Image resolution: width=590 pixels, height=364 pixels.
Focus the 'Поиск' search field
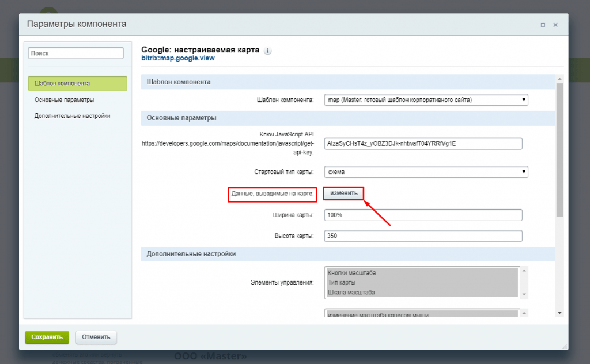[x=75, y=53]
